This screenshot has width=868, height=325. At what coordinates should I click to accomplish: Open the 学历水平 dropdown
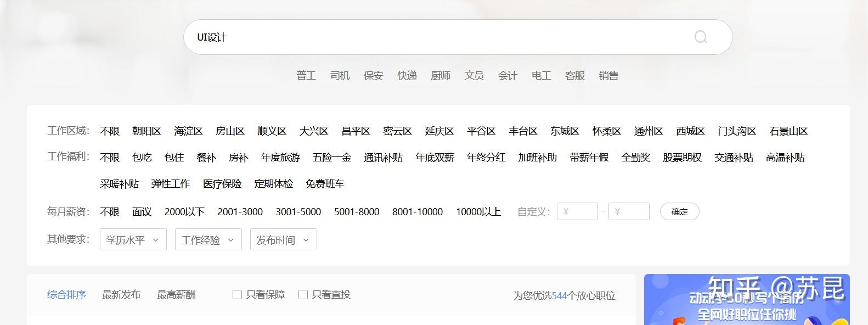tap(133, 240)
